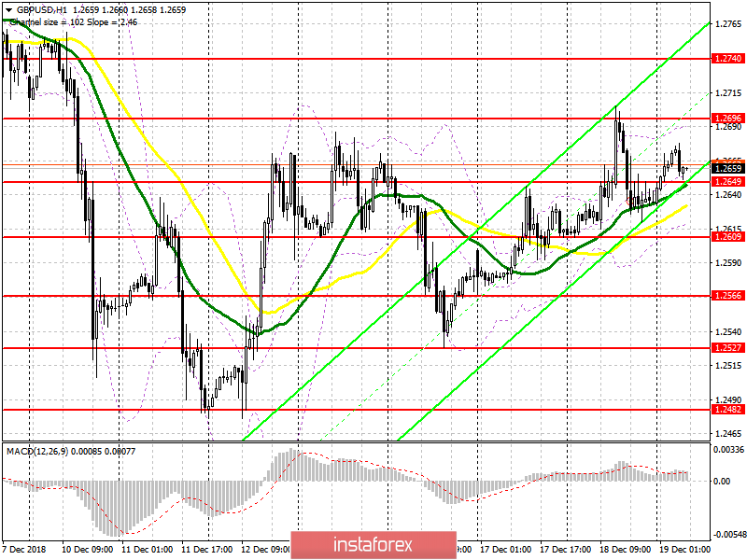This screenshot has height=560, width=747.
Task: Click the 1.2540 price axis label
Action: point(729,331)
